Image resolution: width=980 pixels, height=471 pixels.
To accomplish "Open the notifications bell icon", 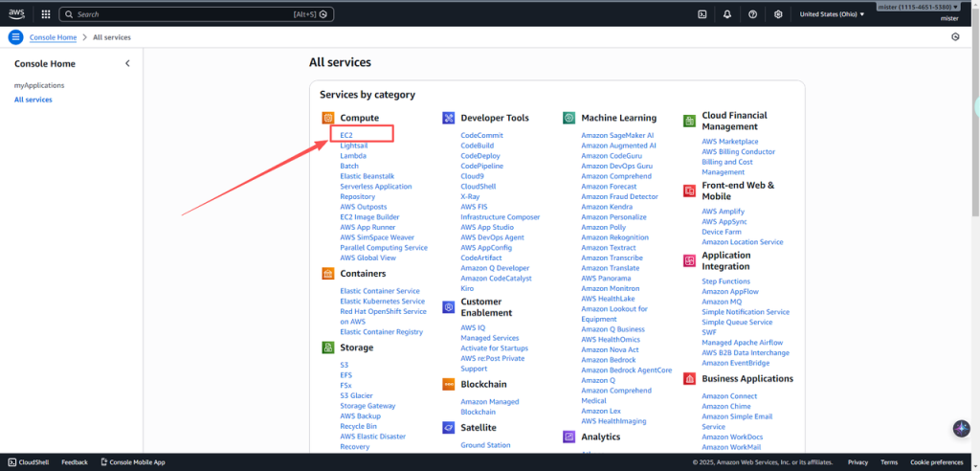I will pos(727,14).
